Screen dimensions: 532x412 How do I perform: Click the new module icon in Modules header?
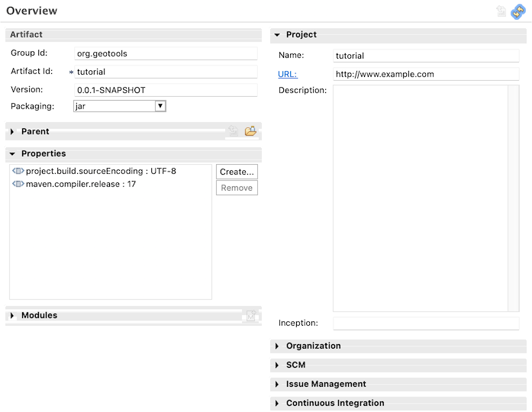250,315
